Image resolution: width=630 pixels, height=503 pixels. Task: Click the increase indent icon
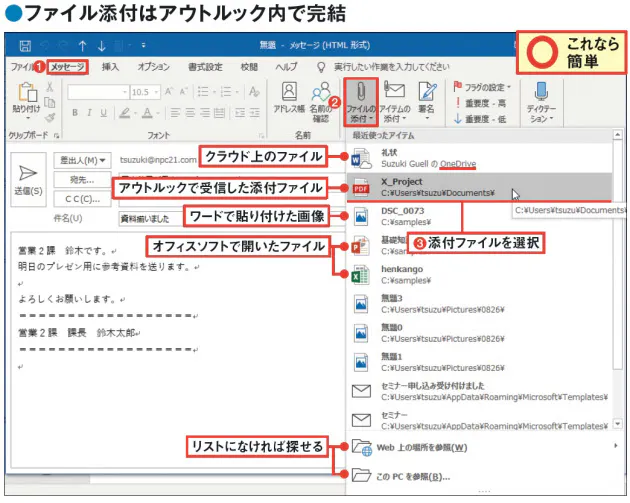[x=254, y=113]
